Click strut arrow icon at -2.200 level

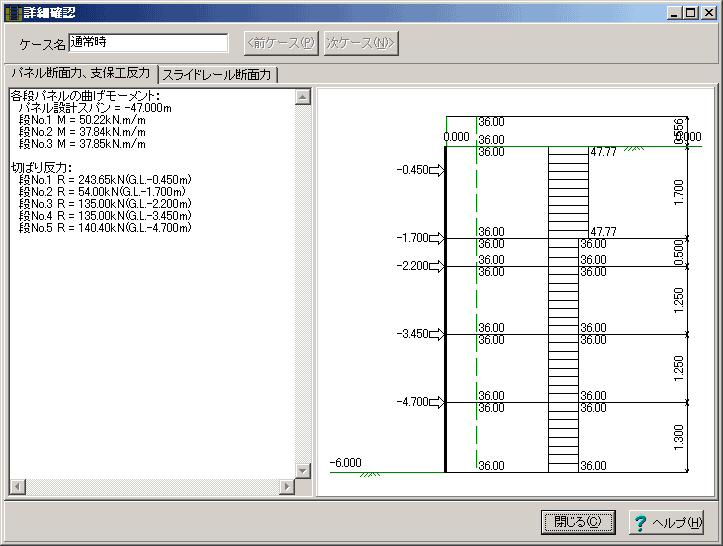click(x=436, y=266)
